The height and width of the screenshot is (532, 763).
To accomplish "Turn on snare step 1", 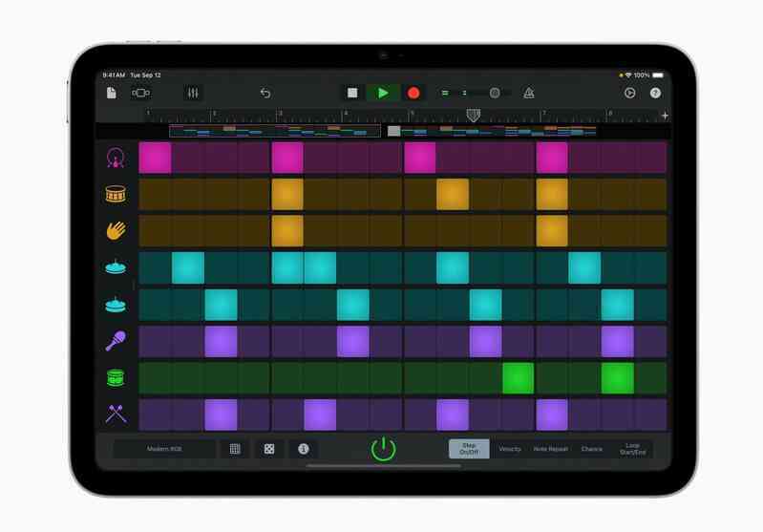I will (x=155, y=194).
